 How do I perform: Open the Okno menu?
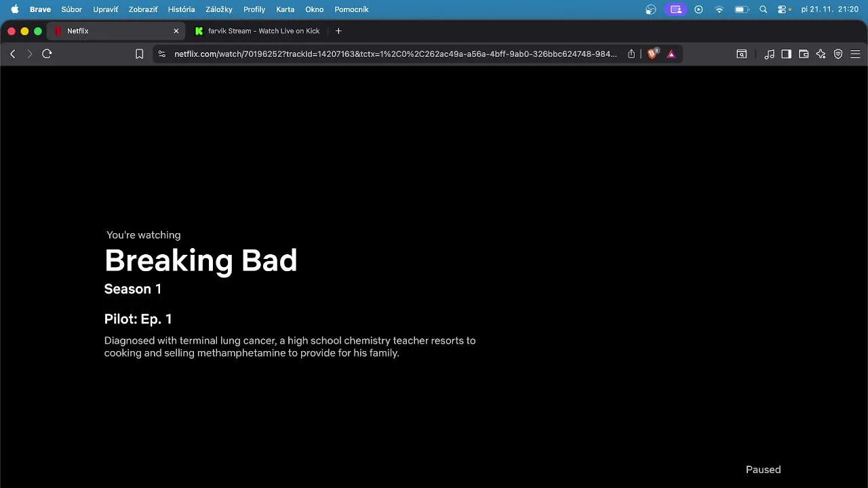pos(315,9)
